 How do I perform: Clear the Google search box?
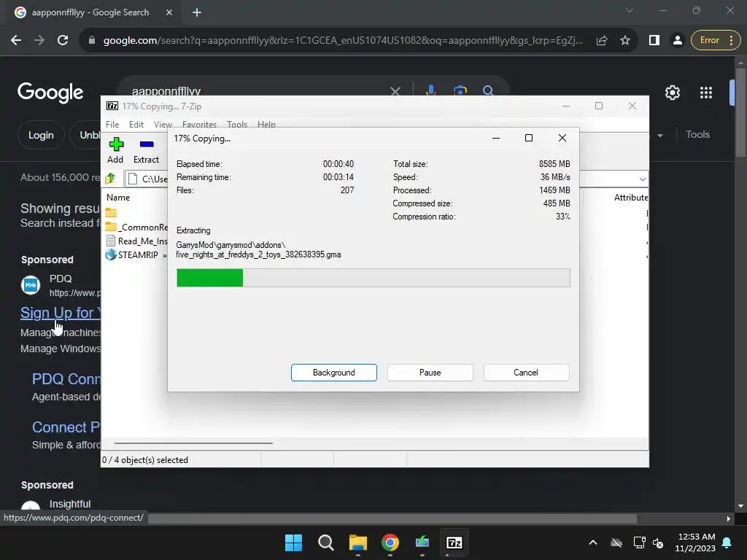[x=395, y=91]
